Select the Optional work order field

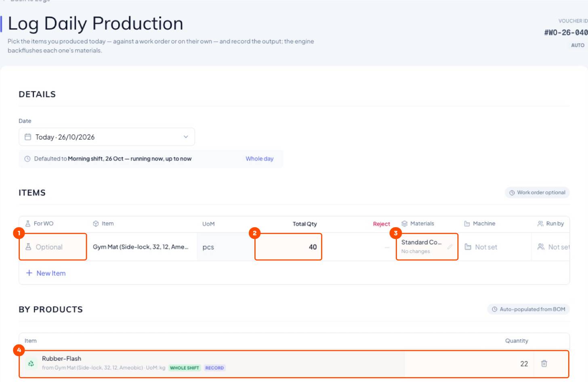[53, 247]
